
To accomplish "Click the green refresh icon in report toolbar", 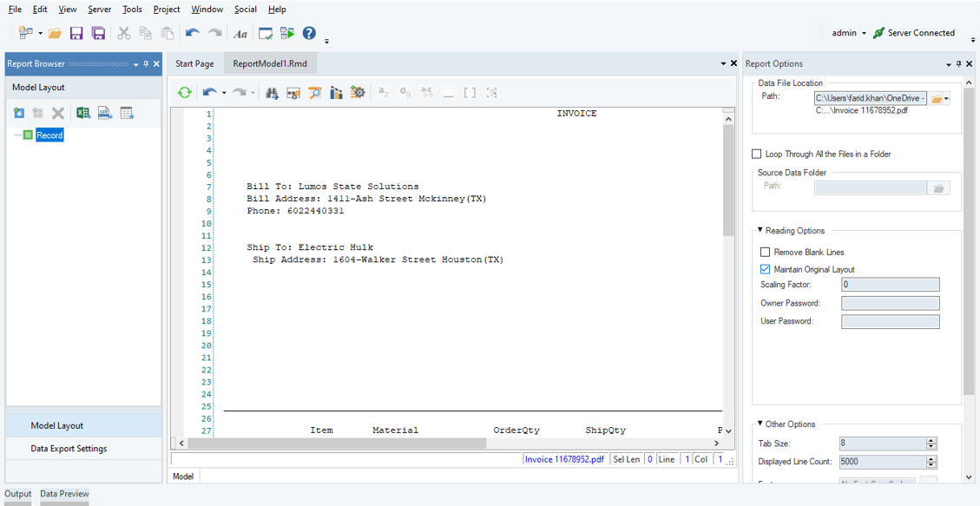I will coord(184,93).
